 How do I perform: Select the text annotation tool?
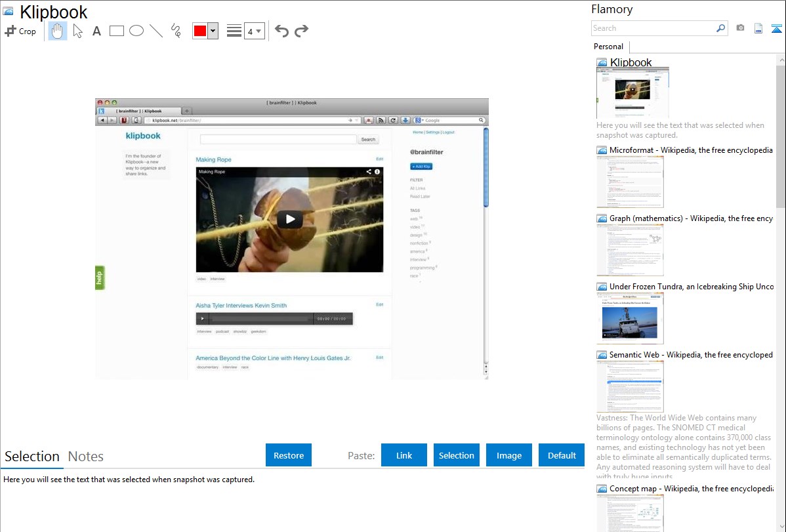tap(96, 31)
